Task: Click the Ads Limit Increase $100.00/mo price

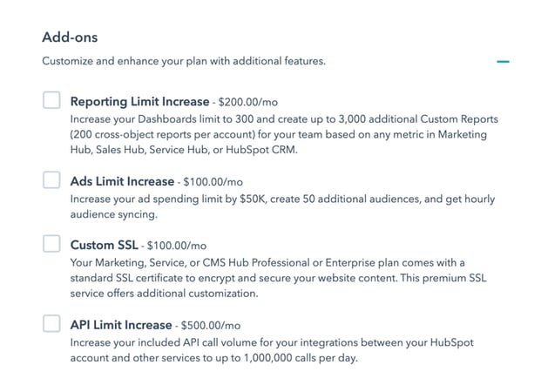Action: coord(213,182)
